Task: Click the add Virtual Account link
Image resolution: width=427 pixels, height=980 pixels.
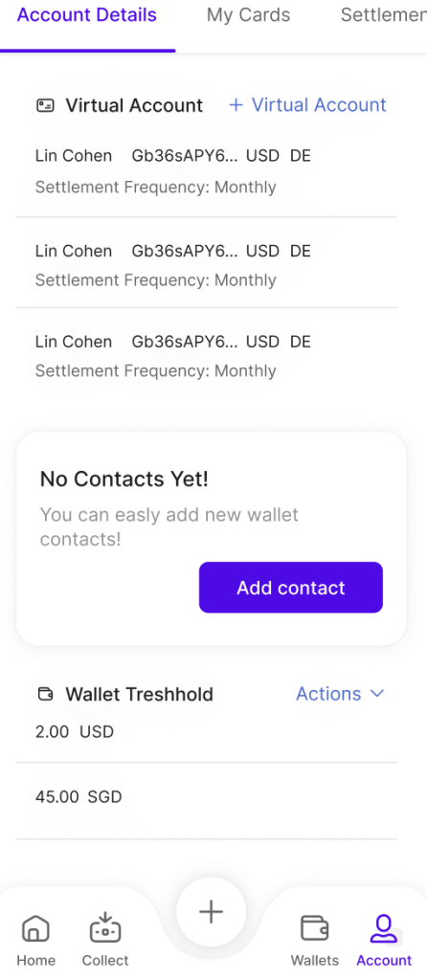Action: [307, 105]
